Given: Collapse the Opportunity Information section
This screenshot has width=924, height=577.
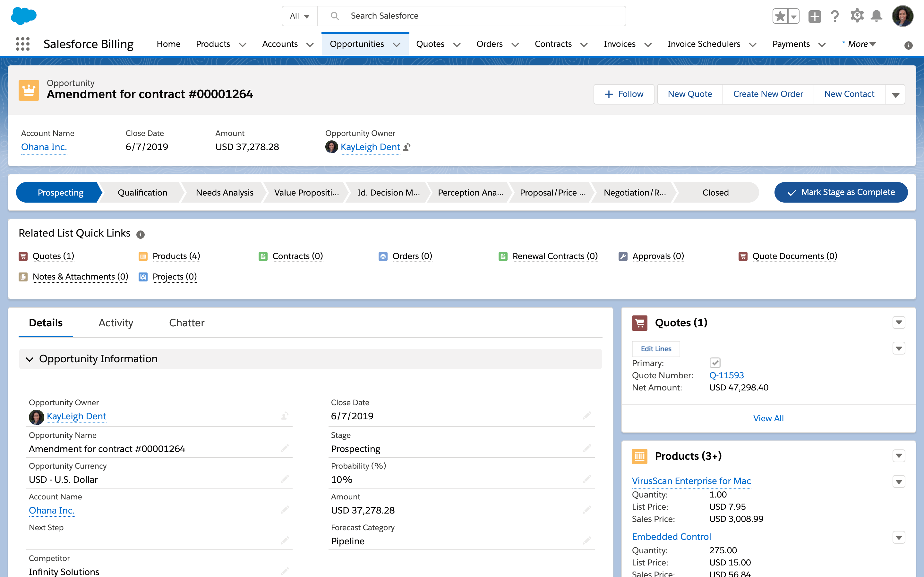Looking at the screenshot, I should point(30,359).
